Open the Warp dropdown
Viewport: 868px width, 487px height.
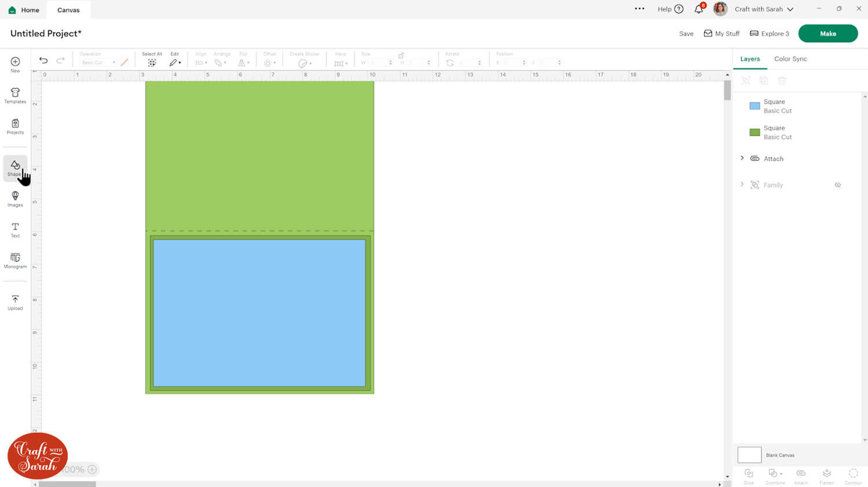341,63
